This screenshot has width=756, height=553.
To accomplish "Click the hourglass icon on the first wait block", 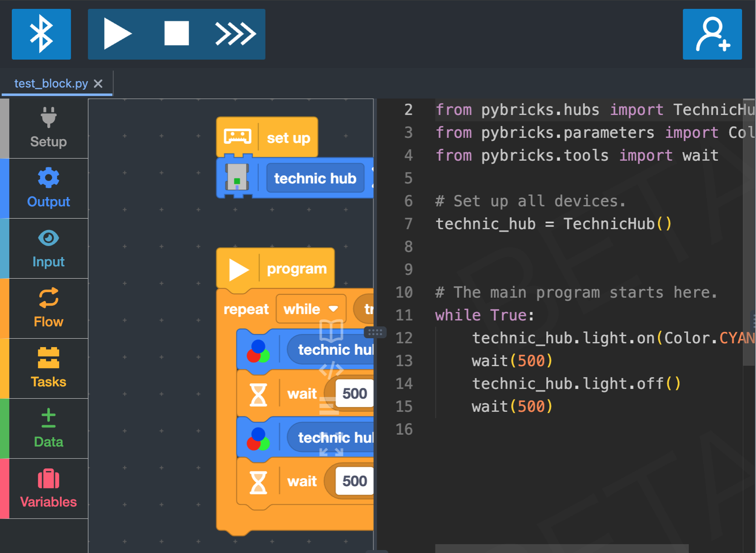I will [258, 395].
